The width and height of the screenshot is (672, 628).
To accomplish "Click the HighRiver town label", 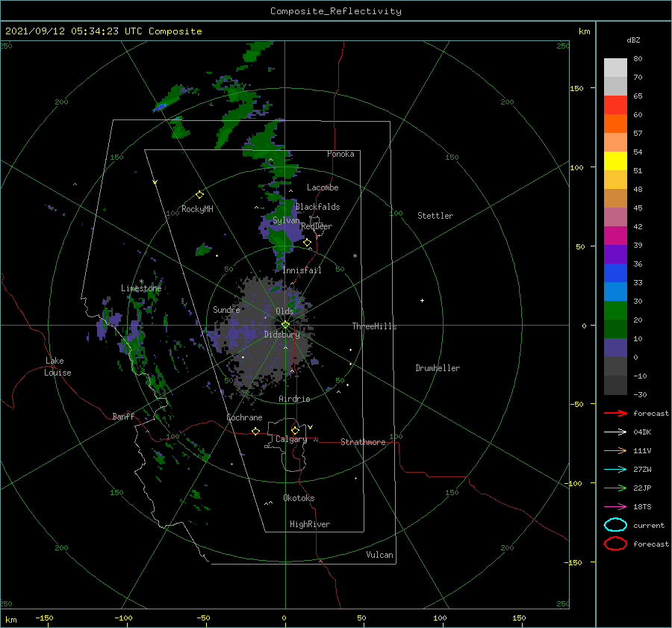I will pos(310,524).
